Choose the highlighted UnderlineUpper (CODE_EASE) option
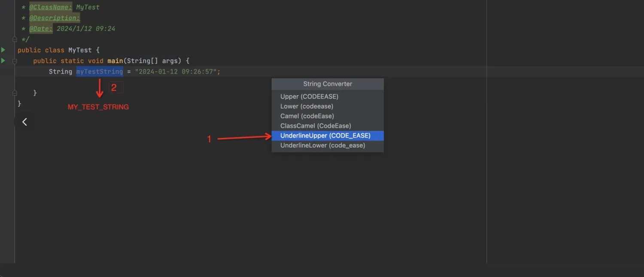The image size is (644, 277). (x=325, y=135)
